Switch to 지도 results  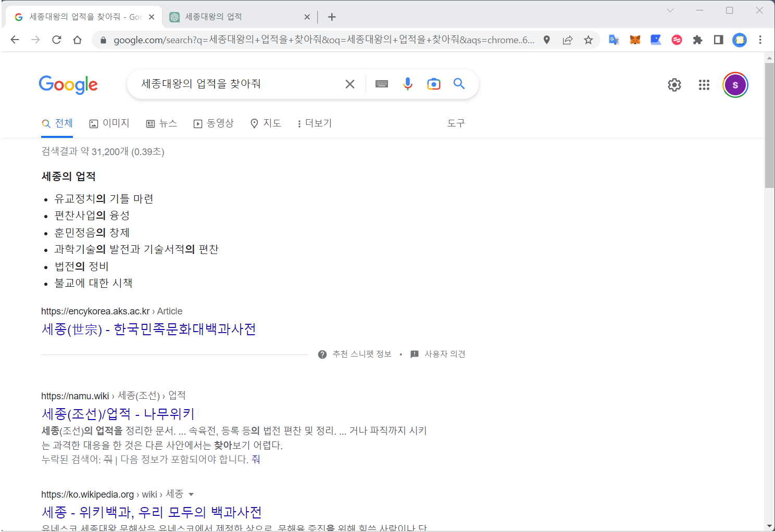click(x=266, y=123)
